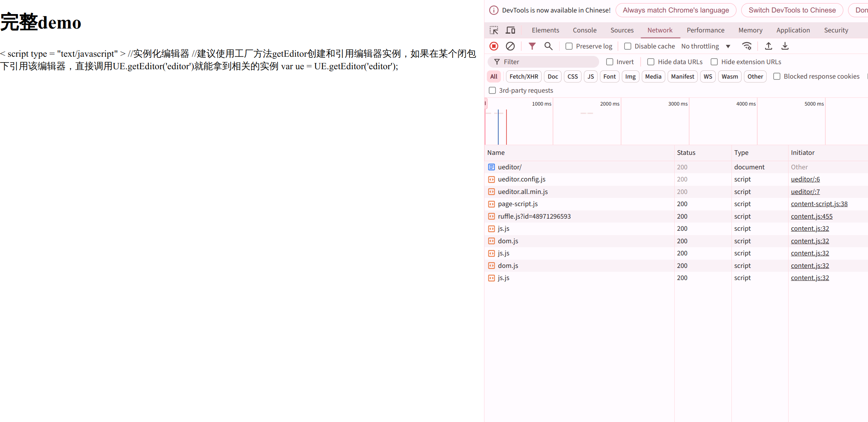Screen dimensions: 868x422
Task: Filter requests by WS
Action: click(708, 76)
